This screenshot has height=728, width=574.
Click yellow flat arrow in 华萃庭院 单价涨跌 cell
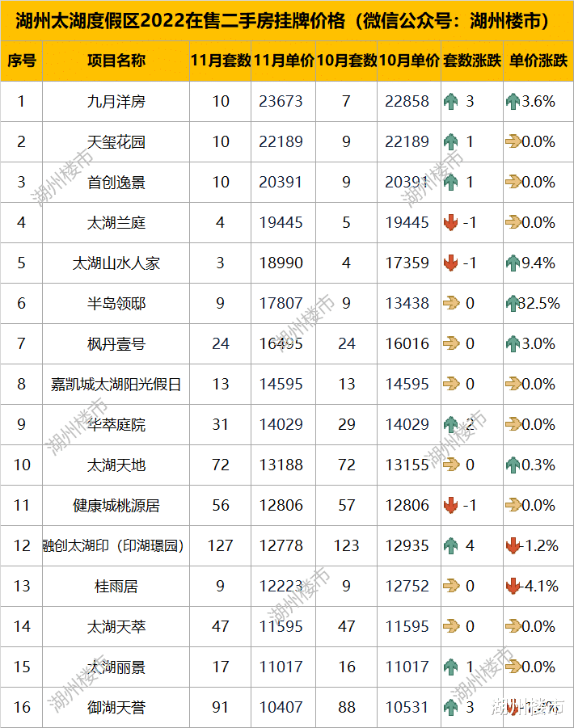513,424
